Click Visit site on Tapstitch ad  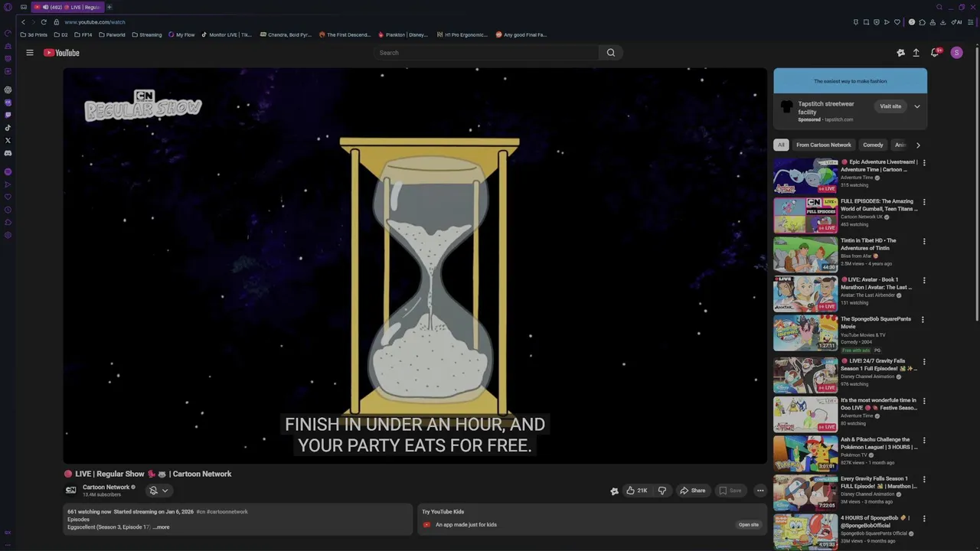tap(890, 106)
